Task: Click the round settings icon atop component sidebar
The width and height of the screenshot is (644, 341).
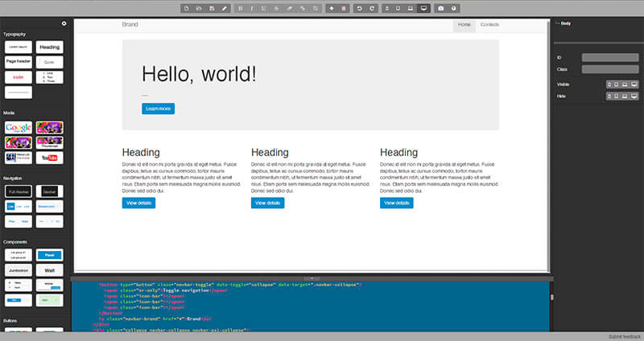Action: (64, 23)
